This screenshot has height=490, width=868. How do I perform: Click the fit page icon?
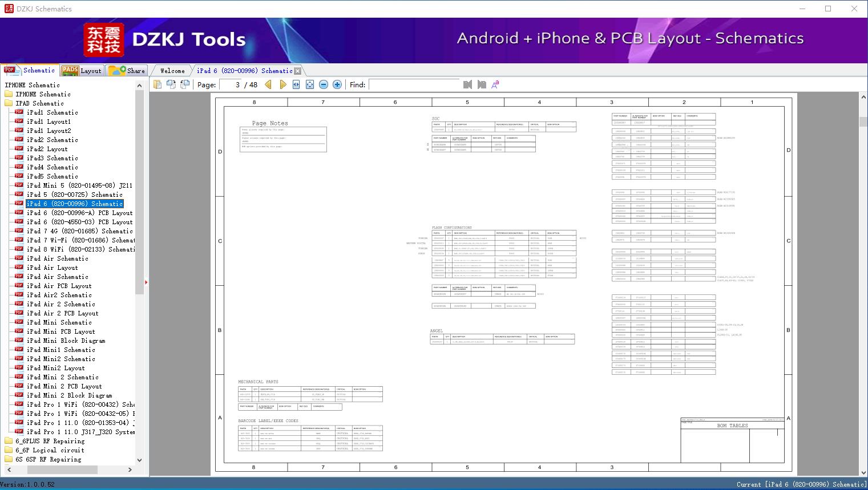(310, 84)
